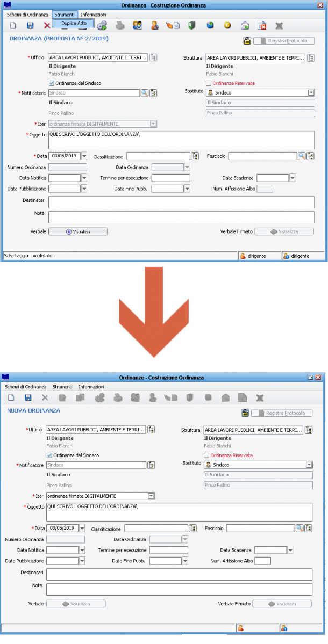Image resolution: width=328 pixels, height=644 pixels.
Task: Click gray X icon in Proposta window toolbar
Action: [x=279, y=25]
